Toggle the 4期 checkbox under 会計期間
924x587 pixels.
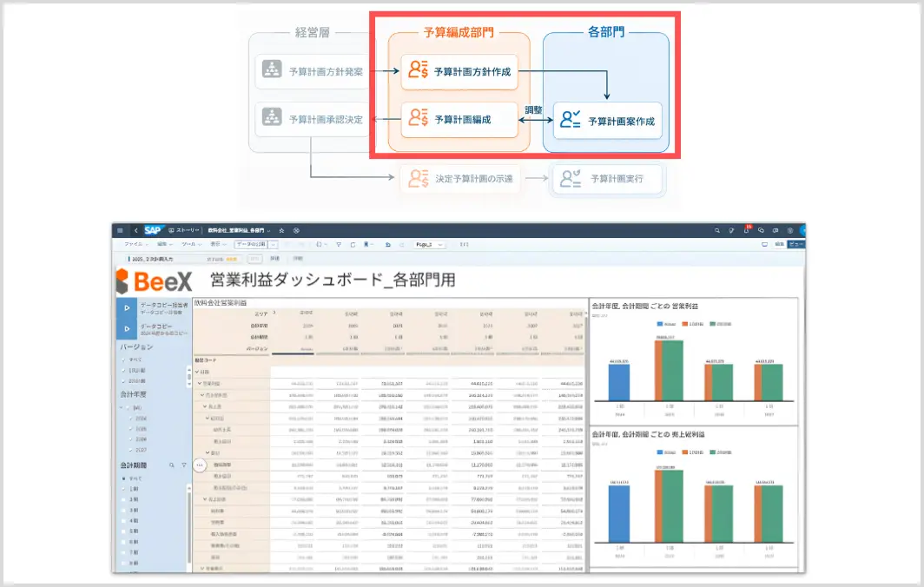click(123, 521)
